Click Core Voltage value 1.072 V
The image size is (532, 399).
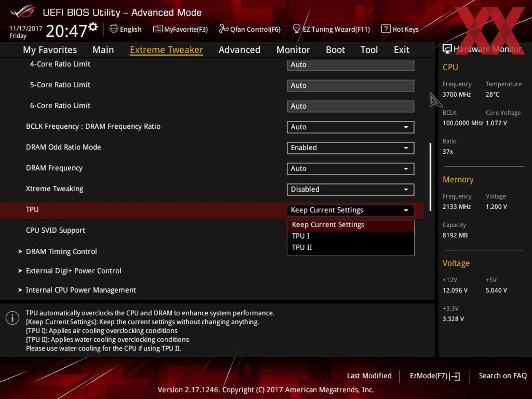pyautogui.click(x=496, y=123)
